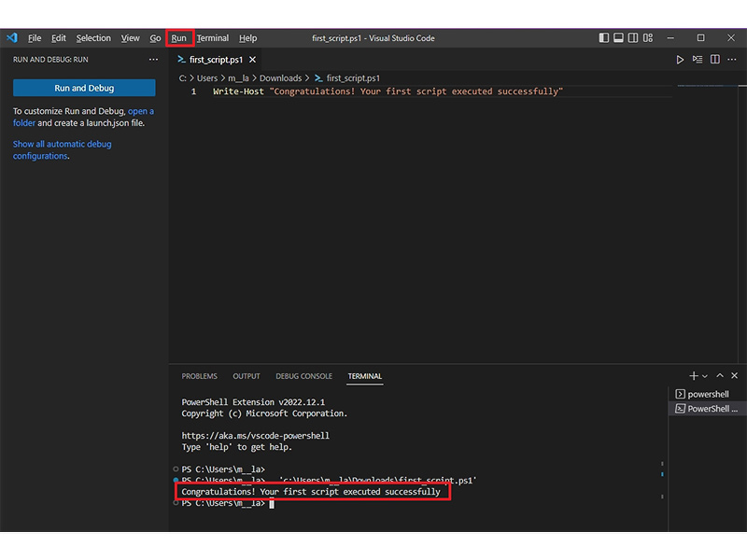Open the File menu
The width and height of the screenshot is (747, 560).
coord(35,38)
